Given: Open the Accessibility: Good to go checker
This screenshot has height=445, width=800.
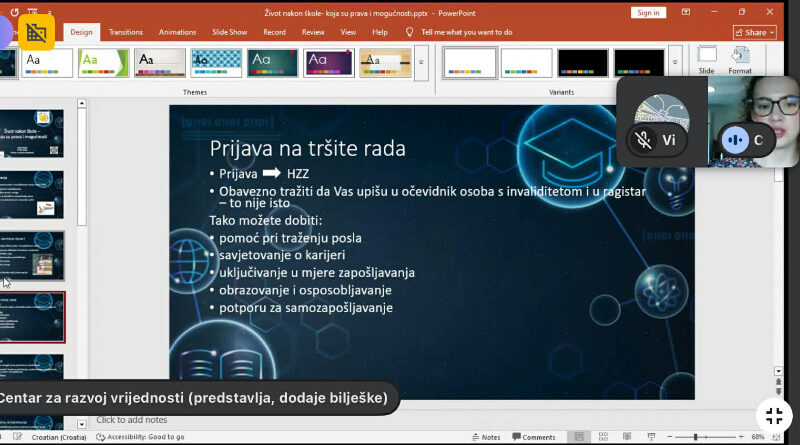Looking at the screenshot, I should tap(140, 437).
